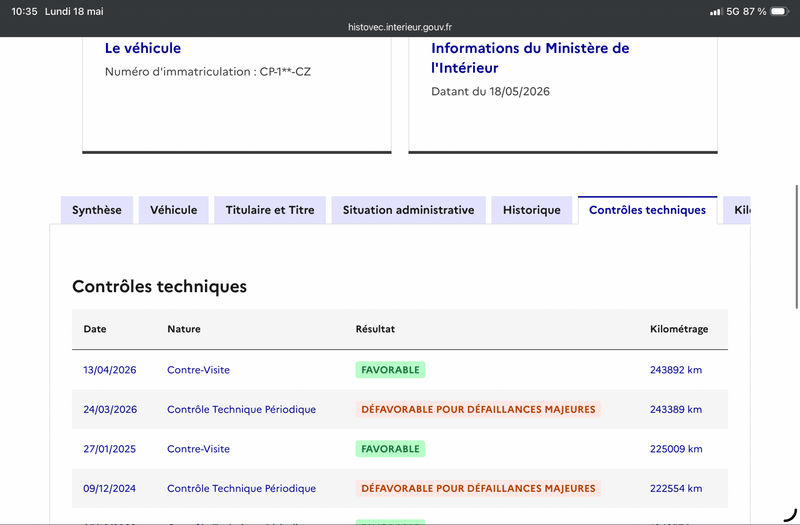Select the Titulaire et Titre tab
The image size is (800, 525).
(270, 210)
